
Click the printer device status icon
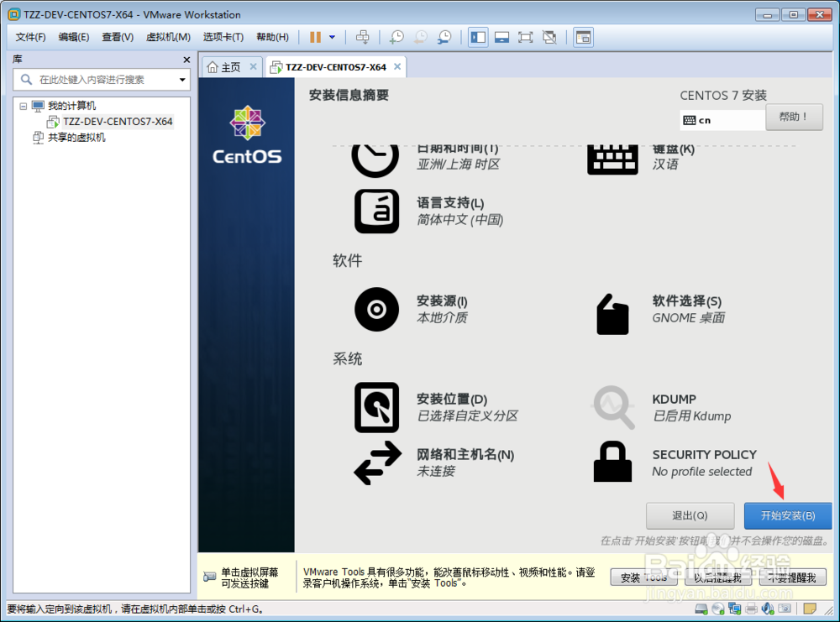click(x=752, y=609)
